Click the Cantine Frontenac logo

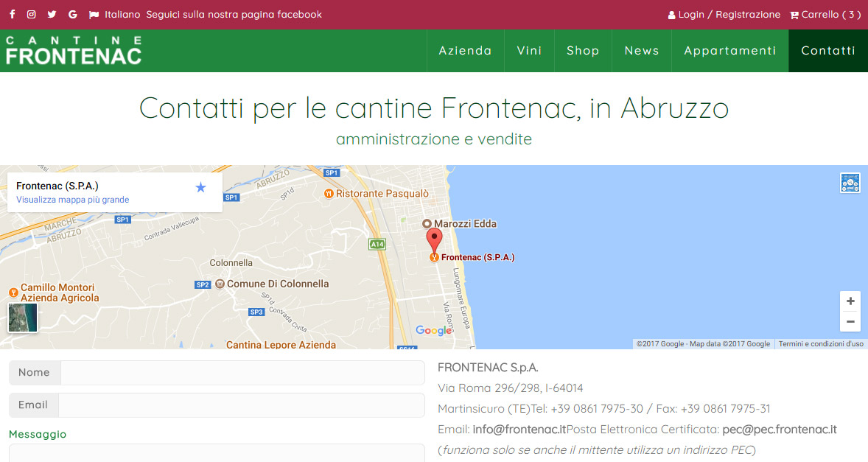(74, 51)
